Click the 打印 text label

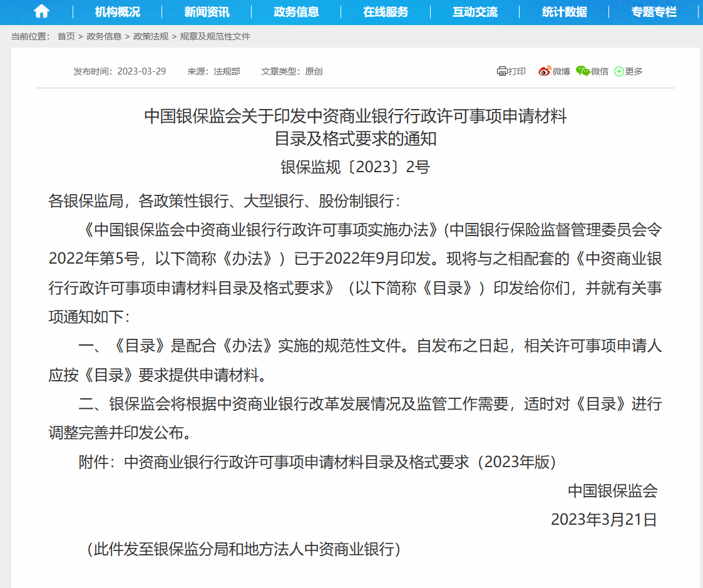coord(517,71)
